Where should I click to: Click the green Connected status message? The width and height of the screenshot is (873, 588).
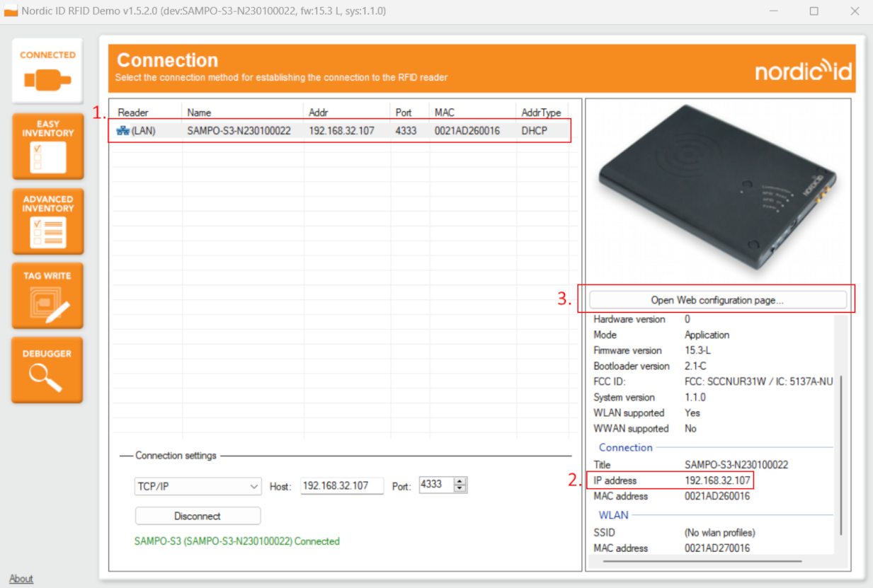click(x=237, y=541)
